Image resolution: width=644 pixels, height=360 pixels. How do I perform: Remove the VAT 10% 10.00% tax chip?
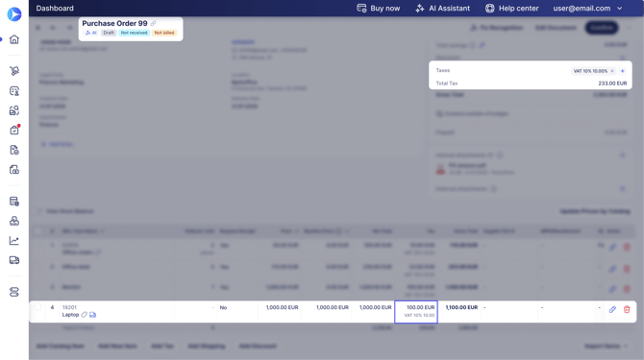tap(612, 71)
